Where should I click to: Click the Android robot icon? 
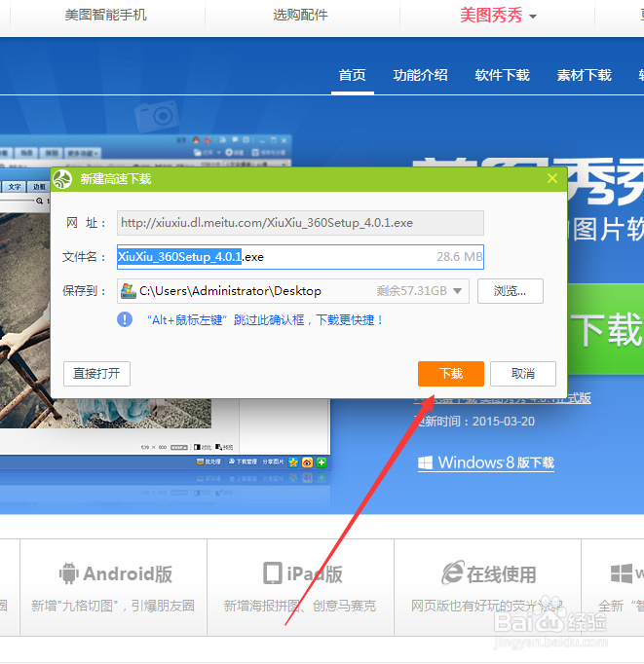click(68, 573)
